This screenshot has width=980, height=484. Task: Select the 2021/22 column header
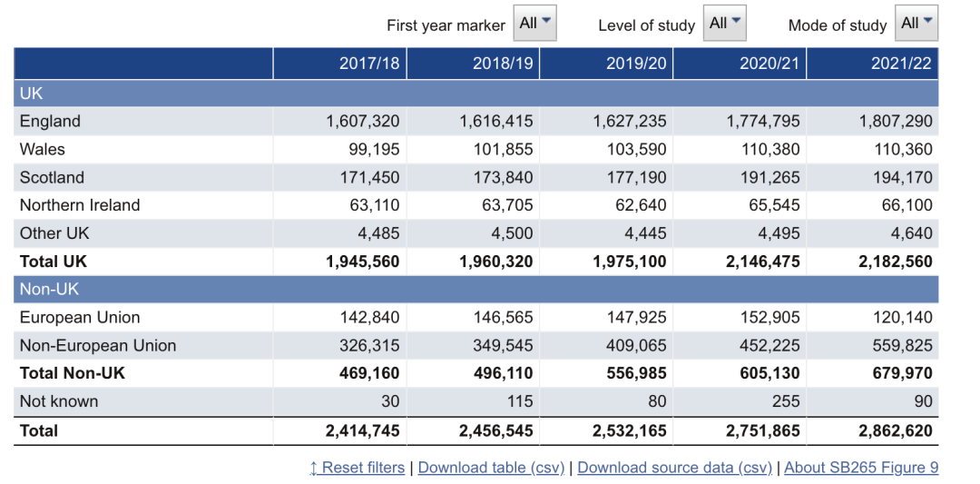click(x=902, y=64)
